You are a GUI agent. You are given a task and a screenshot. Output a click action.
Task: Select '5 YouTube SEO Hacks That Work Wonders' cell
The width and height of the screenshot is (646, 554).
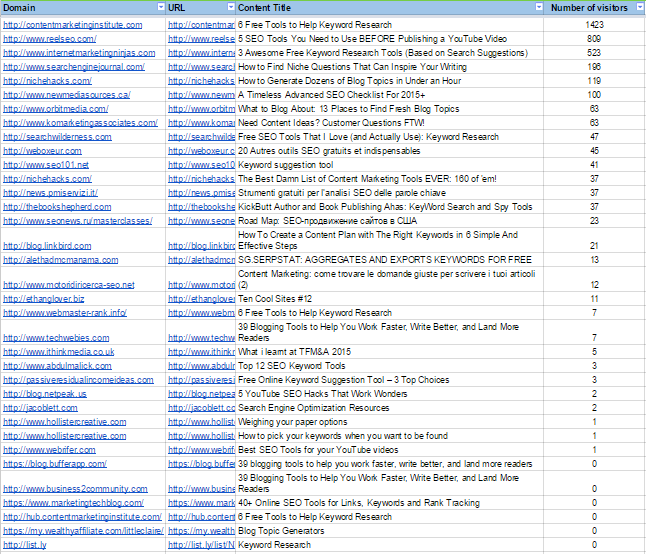point(389,394)
